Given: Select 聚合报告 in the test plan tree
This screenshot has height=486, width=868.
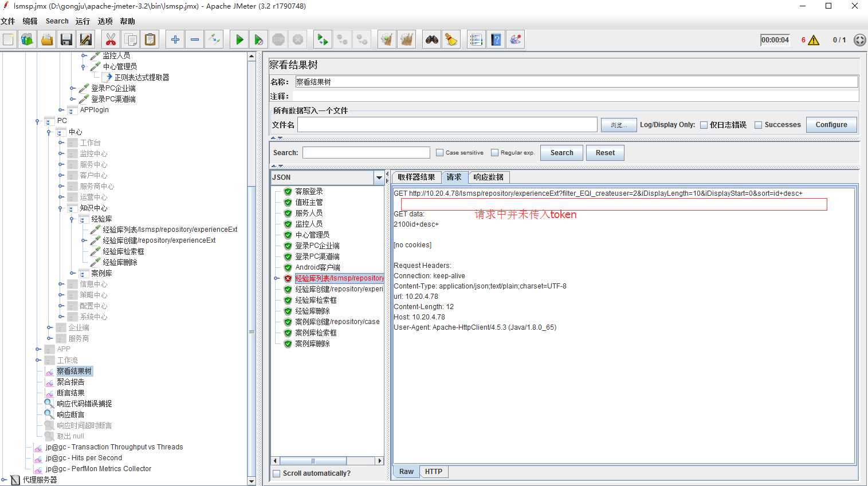Looking at the screenshot, I should [x=70, y=382].
